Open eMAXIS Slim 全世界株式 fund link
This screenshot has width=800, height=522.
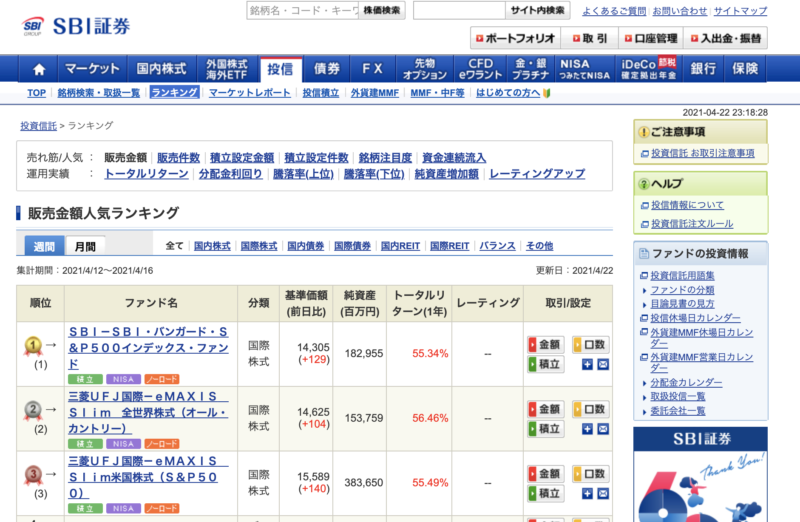coord(148,412)
